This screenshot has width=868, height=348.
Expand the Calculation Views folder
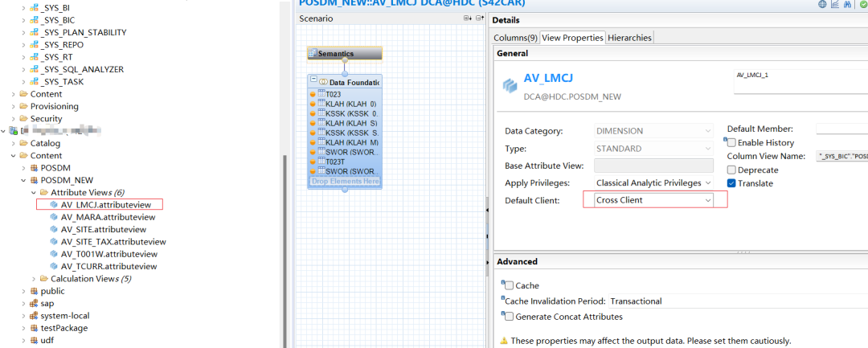tap(34, 279)
